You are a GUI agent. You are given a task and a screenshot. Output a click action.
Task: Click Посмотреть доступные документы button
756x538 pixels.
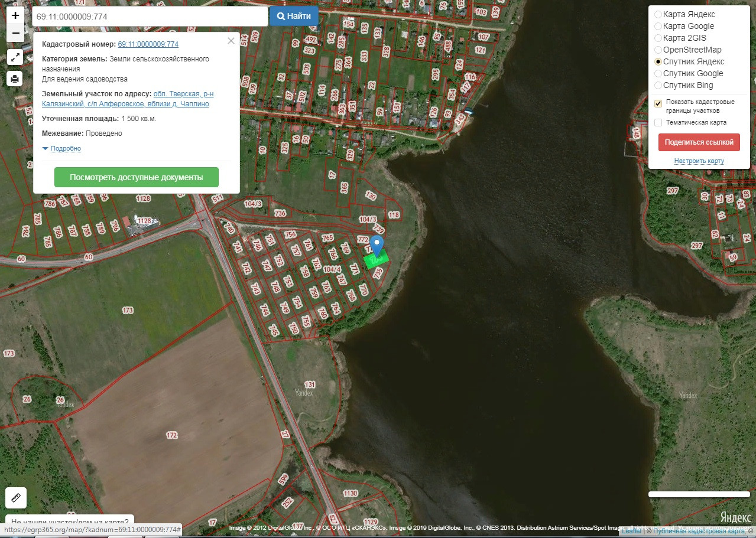point(137,177)
